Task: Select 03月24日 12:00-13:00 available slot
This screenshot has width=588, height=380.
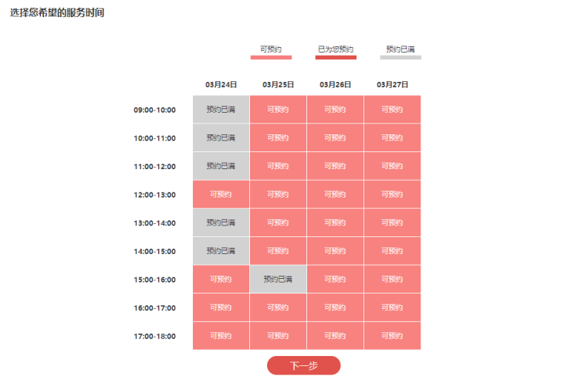Action: click(x=221, y=194)
